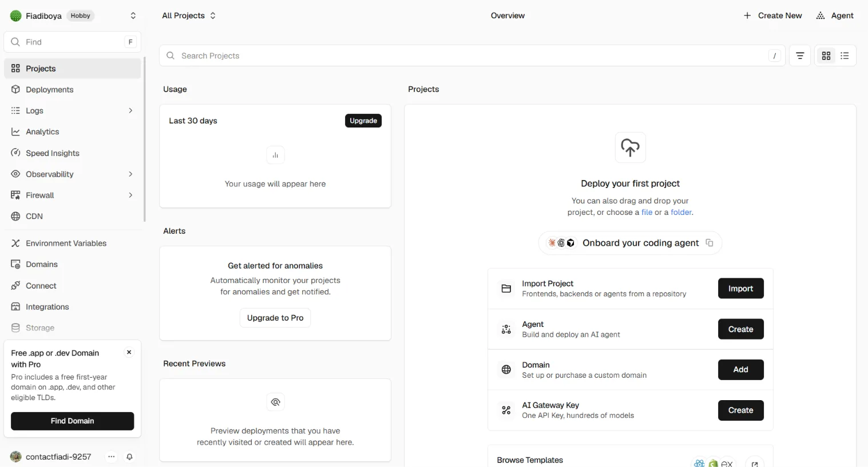This screenshot has width=868, height=467.
Task: Click Upgrade to Pro button
Action: click(275, 318)
